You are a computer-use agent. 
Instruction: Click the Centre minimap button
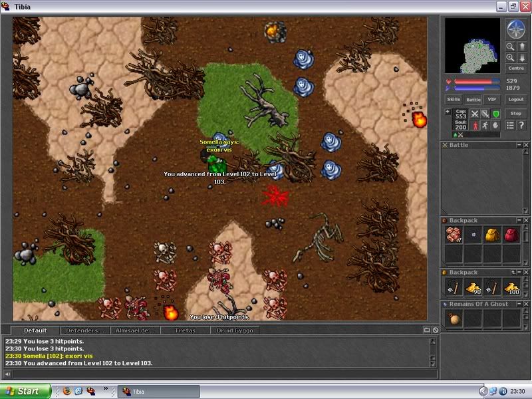pyautogui.click(x=516, y=68)
